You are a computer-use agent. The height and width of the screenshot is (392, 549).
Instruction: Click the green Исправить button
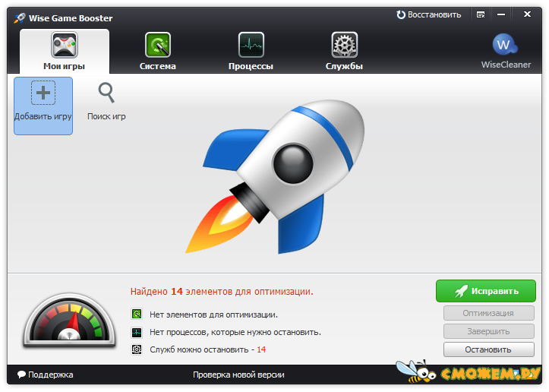[x=486, y=291]
